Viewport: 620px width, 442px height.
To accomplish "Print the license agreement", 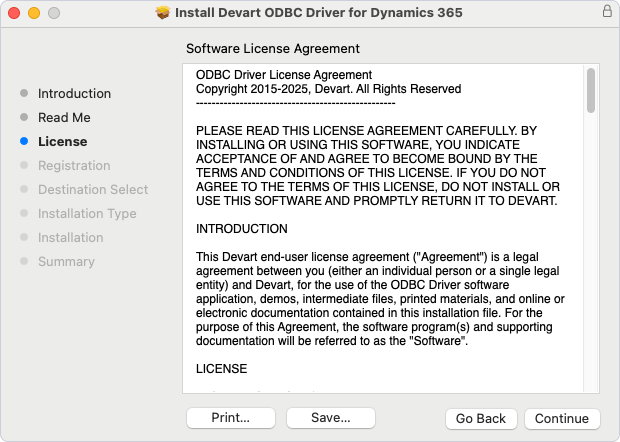I will (231, 417).
